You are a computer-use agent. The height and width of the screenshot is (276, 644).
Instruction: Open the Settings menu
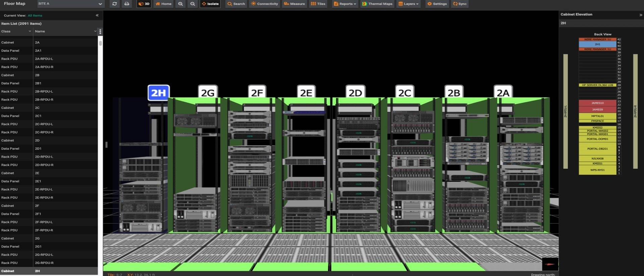(x=437, y=4)
